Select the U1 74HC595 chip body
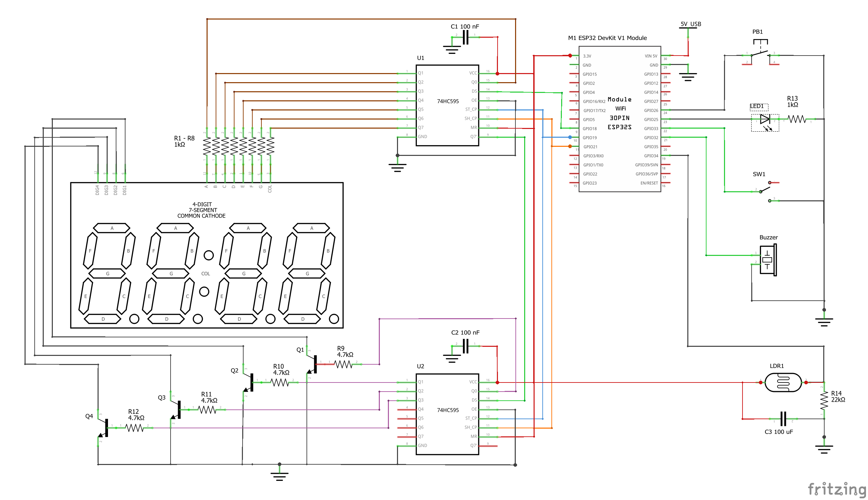Screen dimensions: 868x500 [447, 105]
